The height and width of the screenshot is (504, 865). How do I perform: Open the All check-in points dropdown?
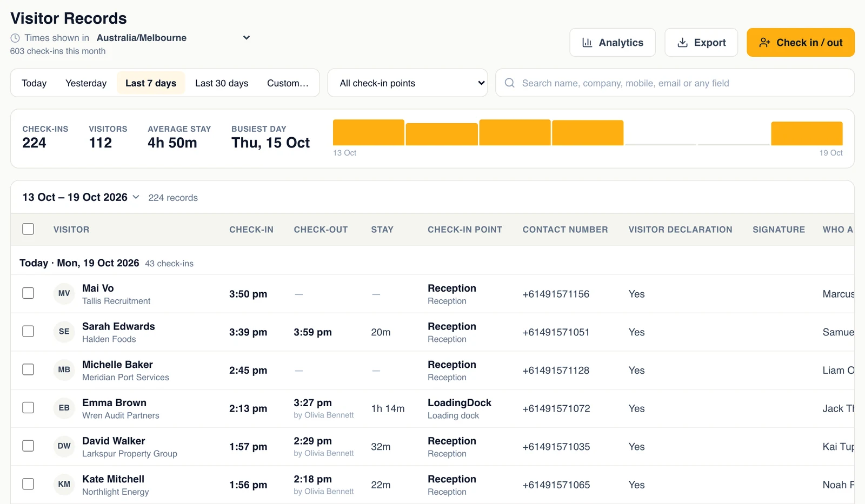[408, 83]
